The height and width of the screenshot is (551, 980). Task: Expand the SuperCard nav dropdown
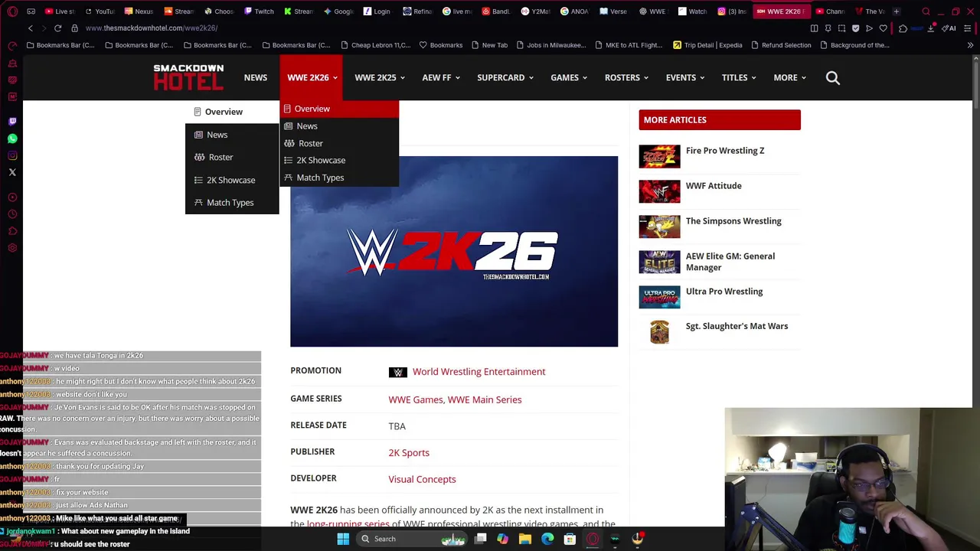tap(505, 77)
